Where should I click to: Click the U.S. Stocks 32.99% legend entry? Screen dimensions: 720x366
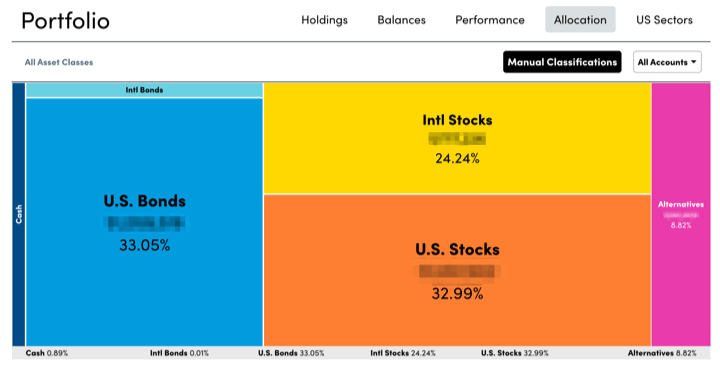515,353
